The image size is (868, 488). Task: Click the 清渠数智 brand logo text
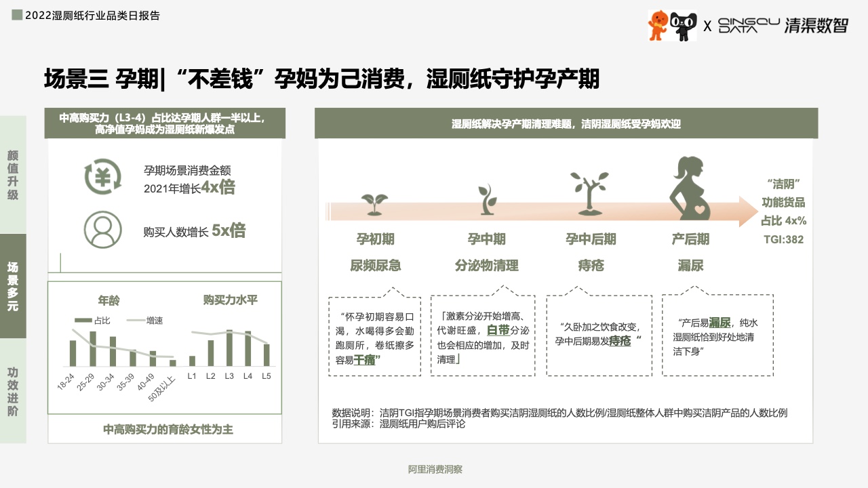click(x=816, y=26)
